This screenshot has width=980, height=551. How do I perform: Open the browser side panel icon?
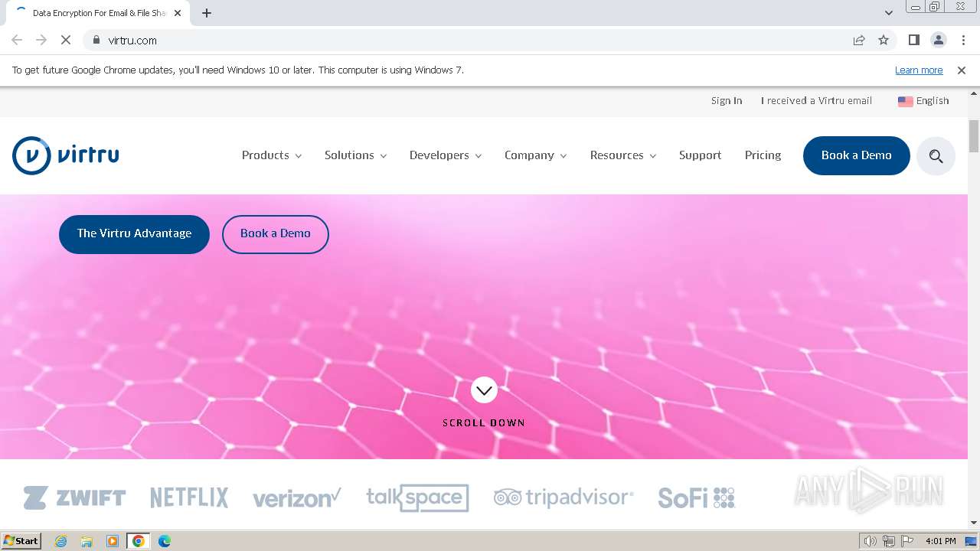point(913,40)
